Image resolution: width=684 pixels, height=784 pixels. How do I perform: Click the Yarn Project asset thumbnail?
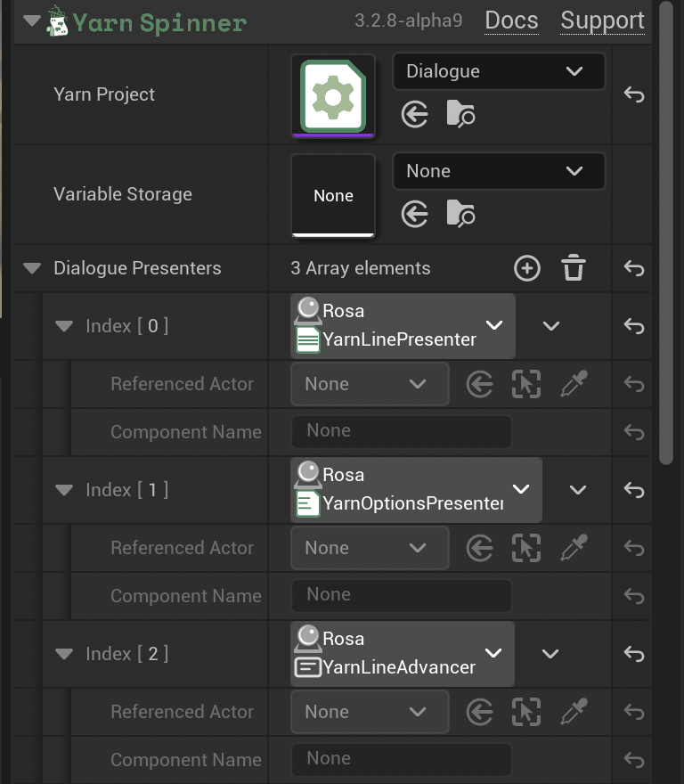click(333, 95)
